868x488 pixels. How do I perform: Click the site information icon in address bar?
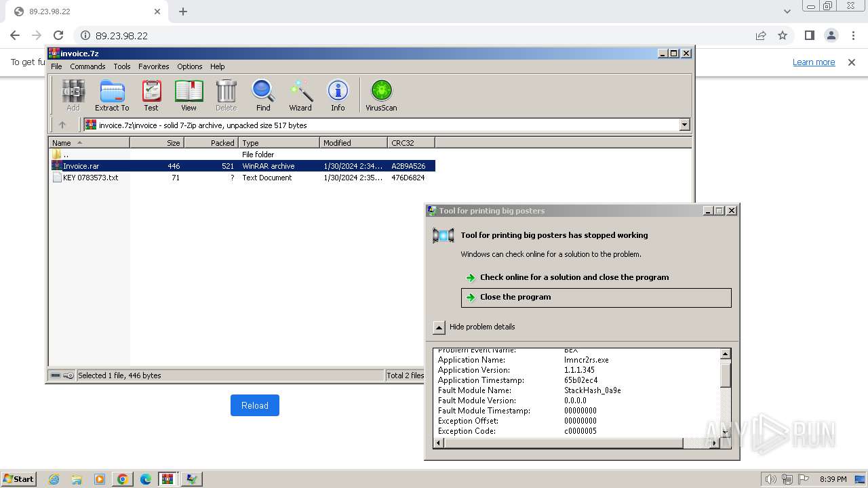85,35
